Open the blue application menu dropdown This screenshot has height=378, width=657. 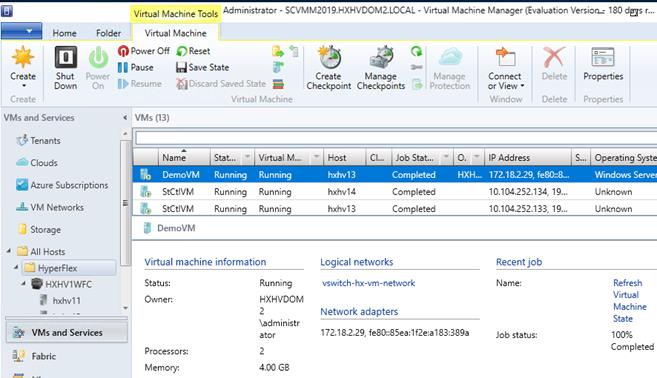click(22, 31)
